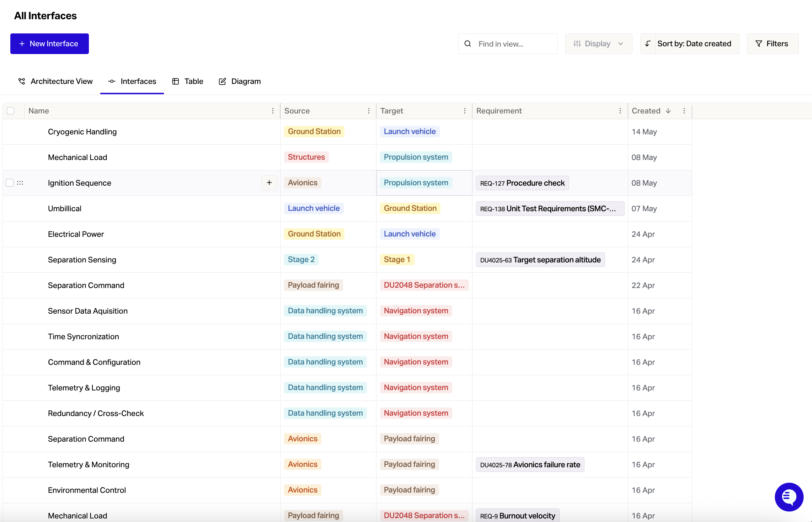The image size is (812, 522).
Task: Open the Filters button
Action: coord(772,44)
